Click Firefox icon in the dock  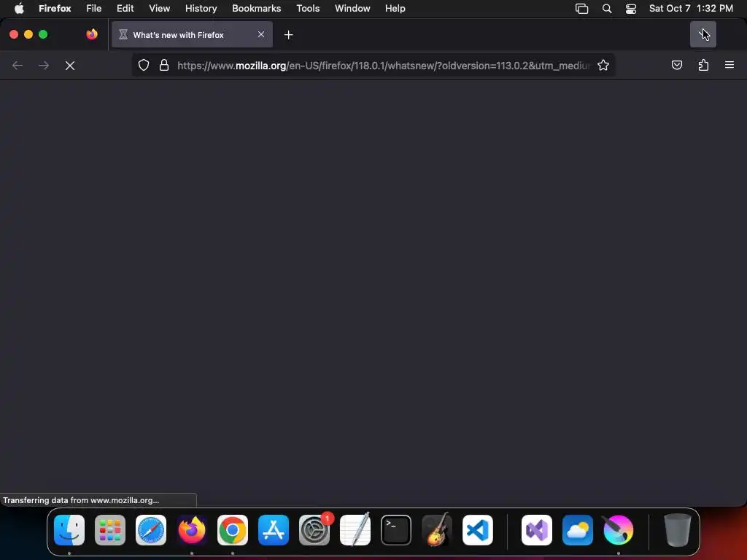click(192, 530)
